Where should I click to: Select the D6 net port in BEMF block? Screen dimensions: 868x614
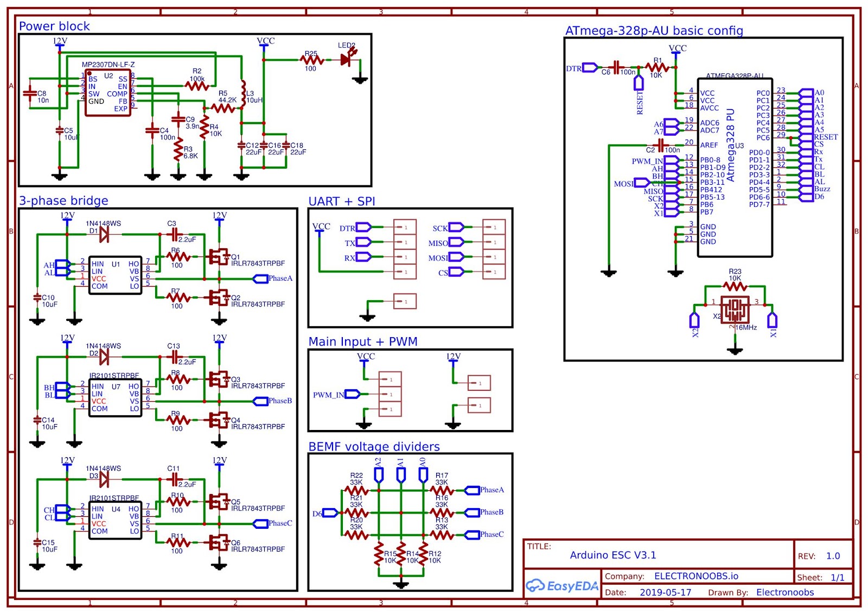click(330, 512)
